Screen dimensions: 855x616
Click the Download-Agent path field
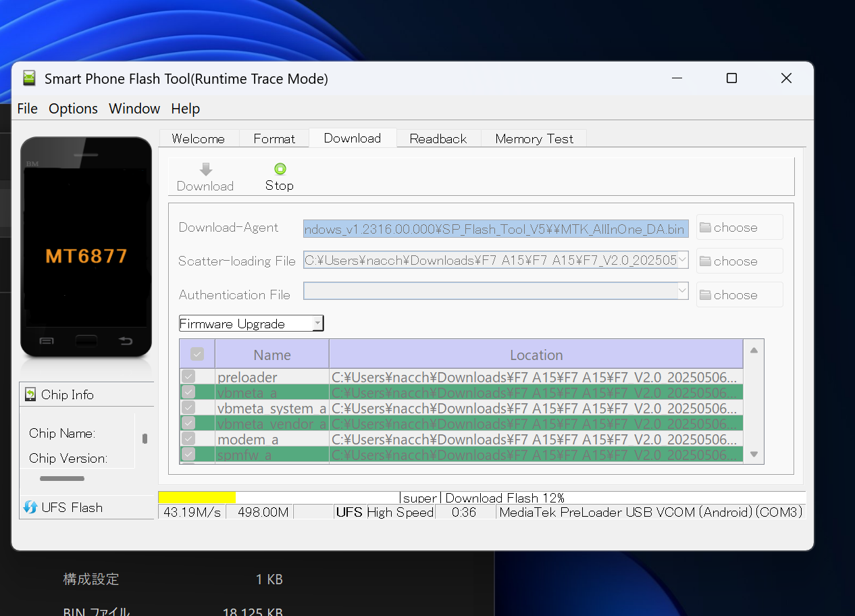[x=496, y=228]
